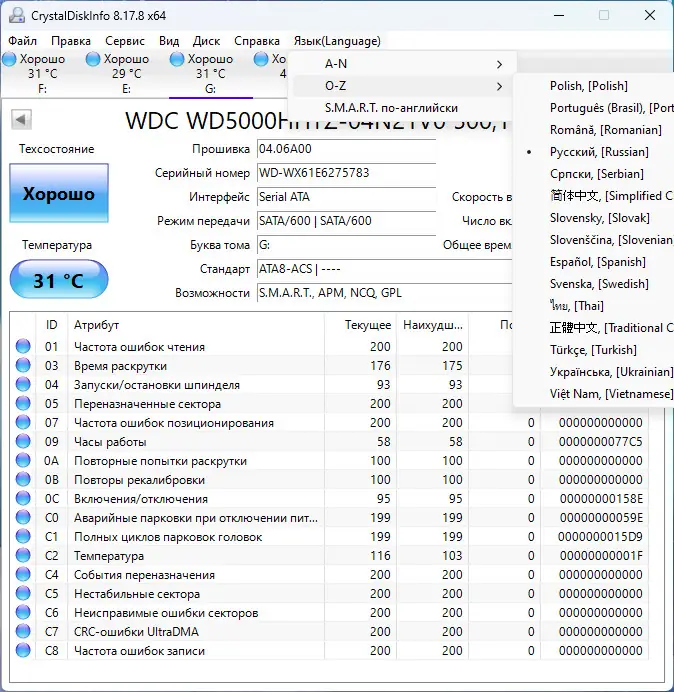The image size is (674, 692).
Task: Click the Язык(Language) menu
Action: coord(337,41)
